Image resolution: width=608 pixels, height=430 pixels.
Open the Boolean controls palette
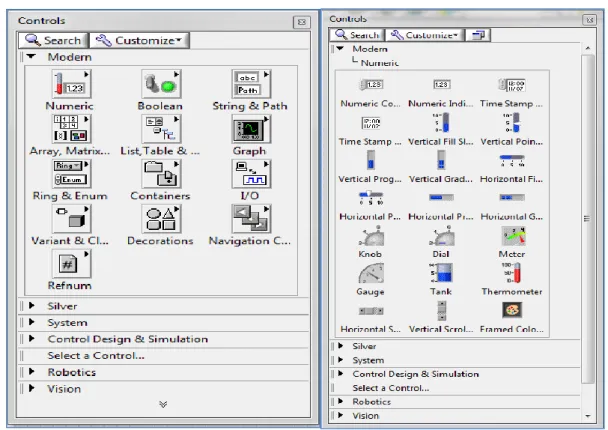tap(161, 84)
